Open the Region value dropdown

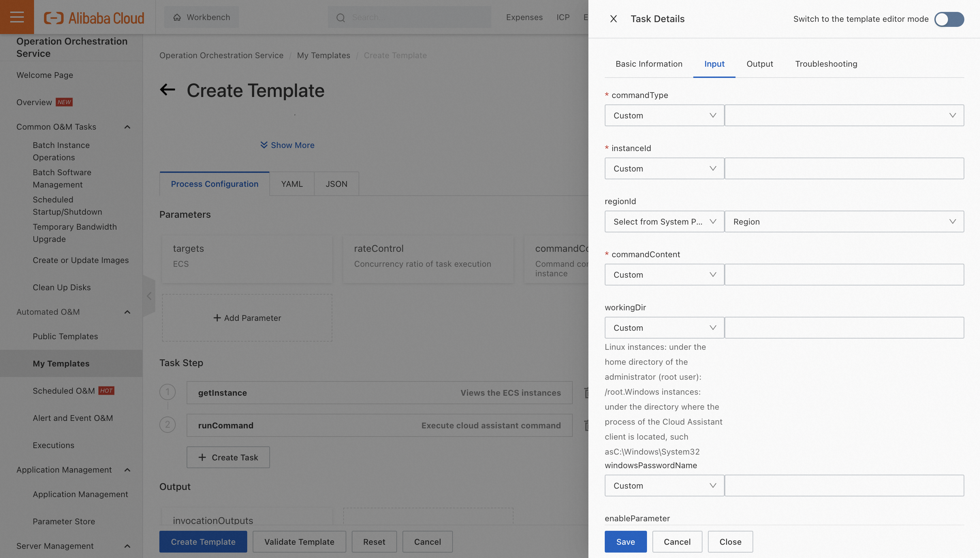point(844,221)
